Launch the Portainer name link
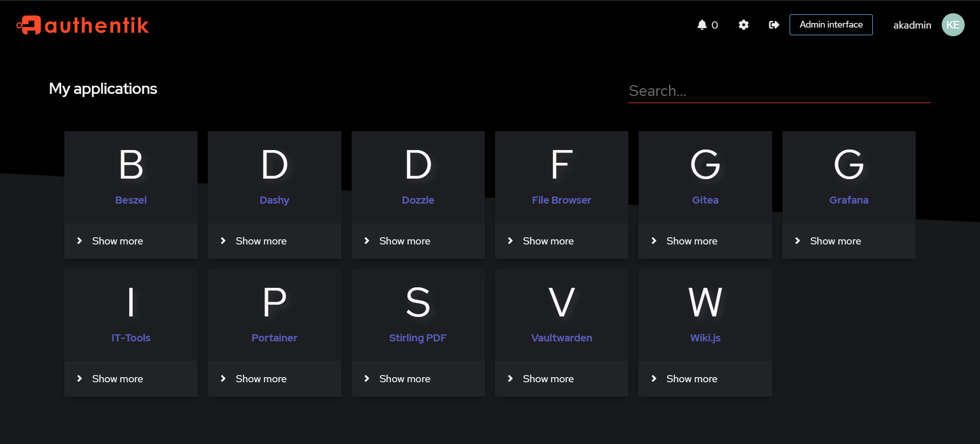Viewport: 980px width, 444px height. (x=275, y=338)
